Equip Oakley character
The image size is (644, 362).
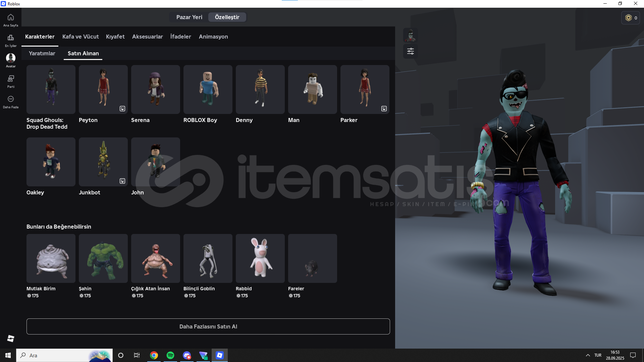(x=51, y=162)
